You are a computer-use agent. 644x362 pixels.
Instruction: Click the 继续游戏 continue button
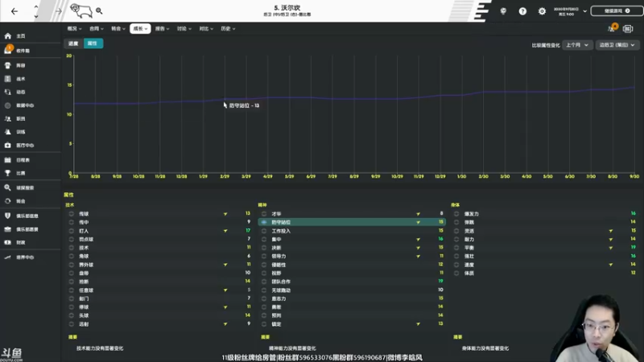[x=617, y=11]
